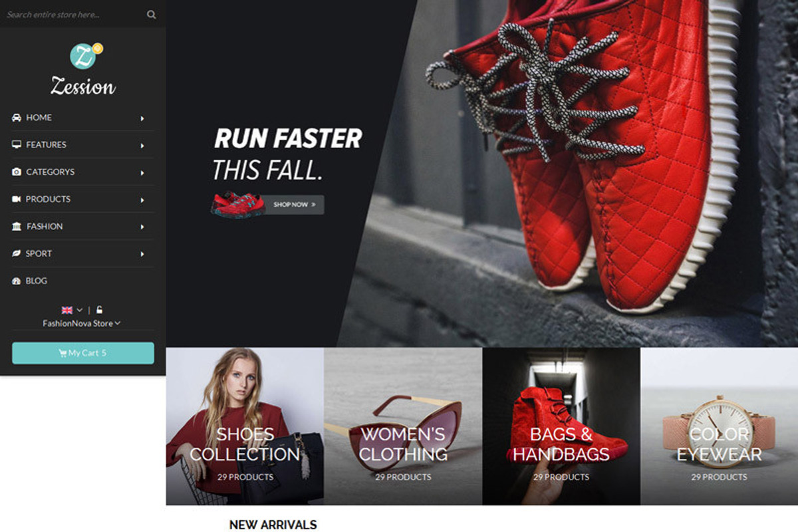This screenshot has width=798, height=532.
Task: Click the padlock account icon
Action: (x=99, y=310)
